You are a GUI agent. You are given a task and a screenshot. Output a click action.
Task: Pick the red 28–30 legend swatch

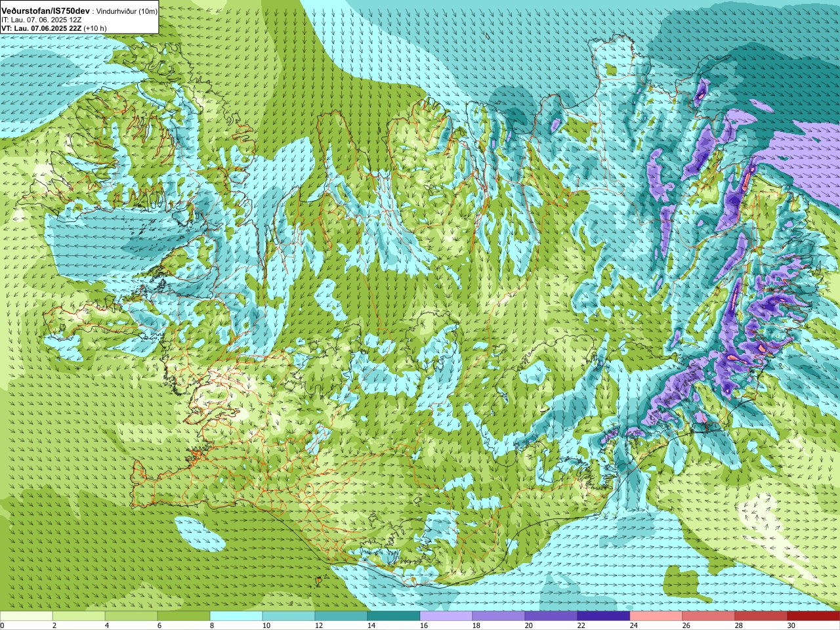pos(761,616)
